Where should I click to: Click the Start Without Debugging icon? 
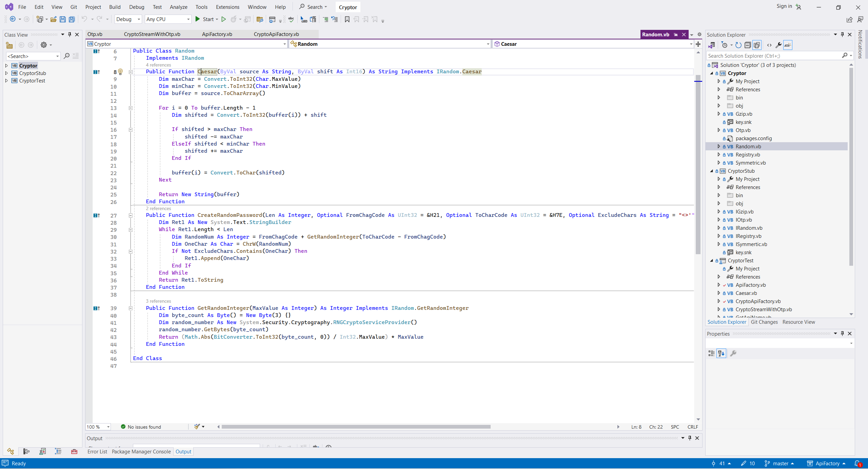tap(223, 19)
